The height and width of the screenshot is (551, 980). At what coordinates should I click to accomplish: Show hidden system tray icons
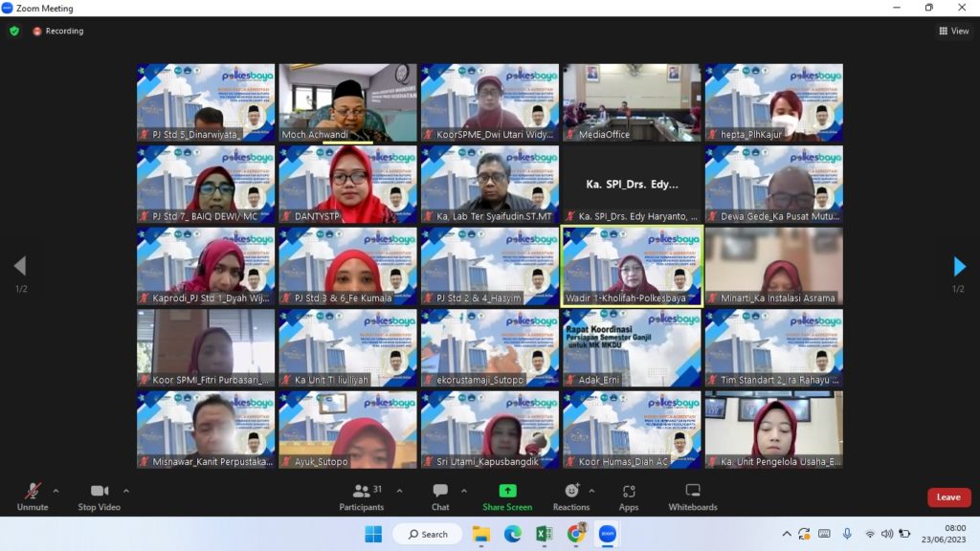coord(787,534)
